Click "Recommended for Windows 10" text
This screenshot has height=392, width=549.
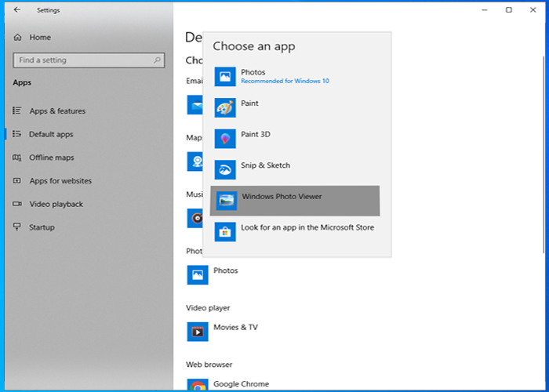click(285, 82)
